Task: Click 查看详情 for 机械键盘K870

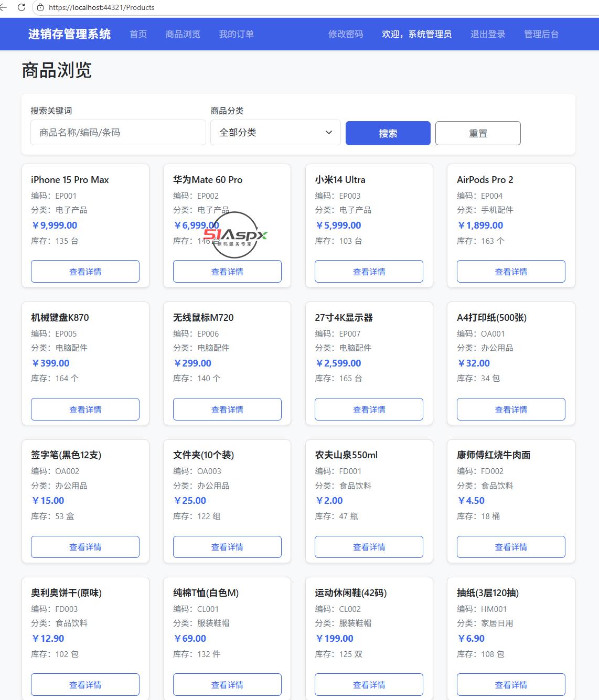Action: coord(85,410)
